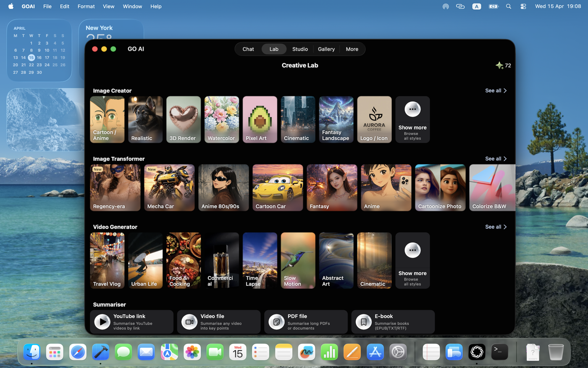
Task: Click the PDF file document icon
Action: coord(276,322)
